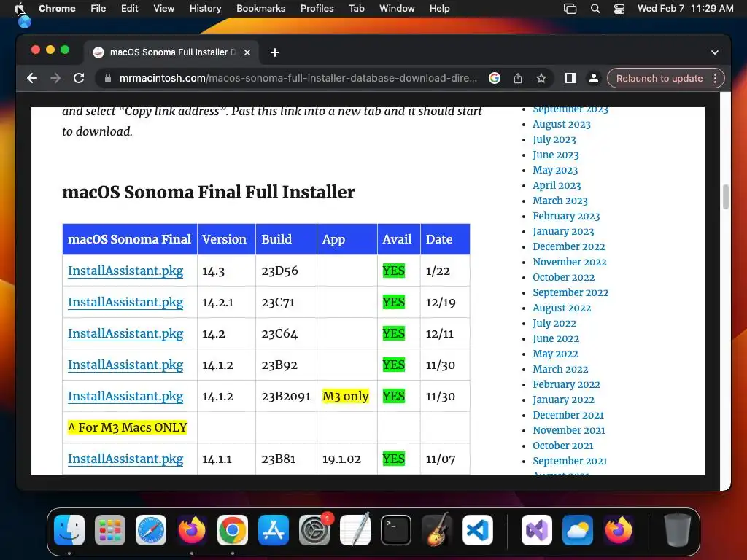This screenshot has width=747, height=560.
Task: Bookmark this page with the star
Action: [541, 78]
